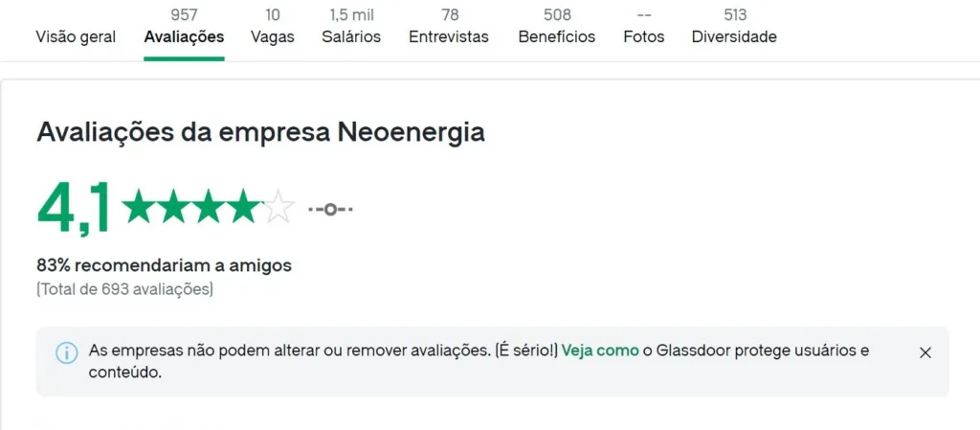
Task: Open the Entrevistas tab
Action: point(449,28)
